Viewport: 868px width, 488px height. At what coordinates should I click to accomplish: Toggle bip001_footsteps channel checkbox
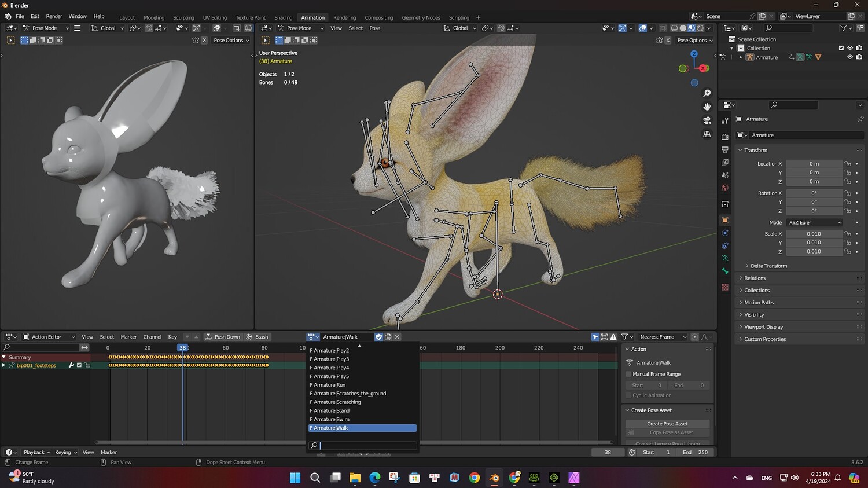pyautogui.click(x=79, y=365)
